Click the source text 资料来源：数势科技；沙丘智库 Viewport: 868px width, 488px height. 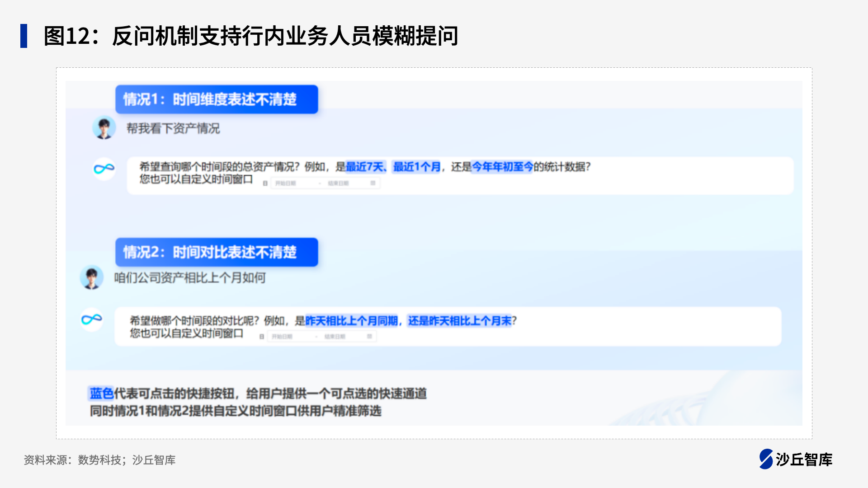pos(99,460)
